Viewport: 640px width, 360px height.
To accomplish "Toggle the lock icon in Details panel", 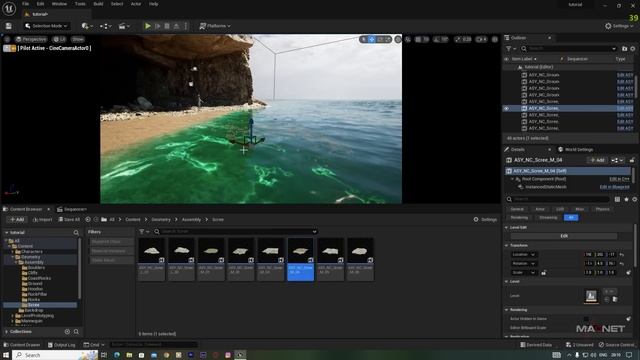I will (x=632, y=160).
